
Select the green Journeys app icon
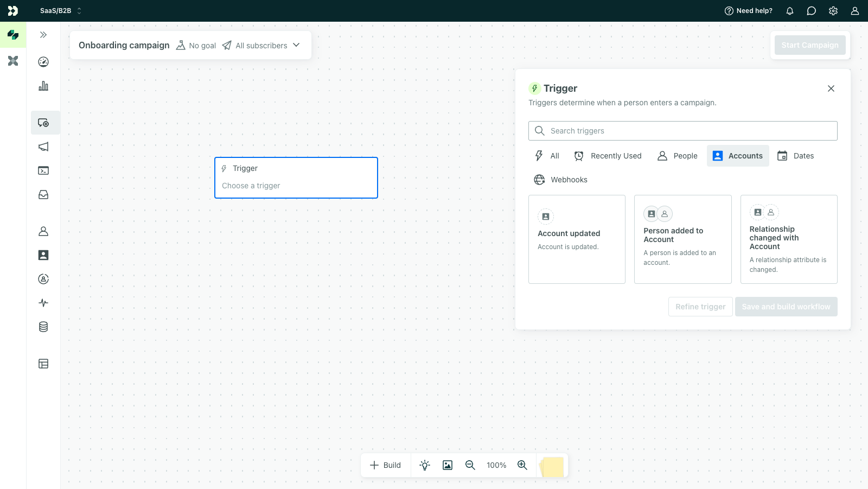[x=13, y=35]
